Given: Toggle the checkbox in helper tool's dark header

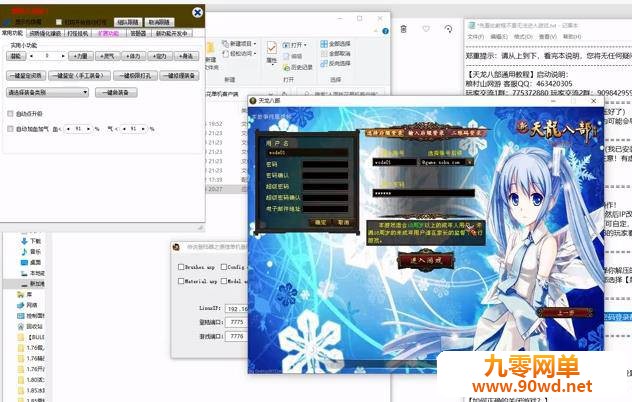Looking at the screenshot, I should [x=59, y=22].
